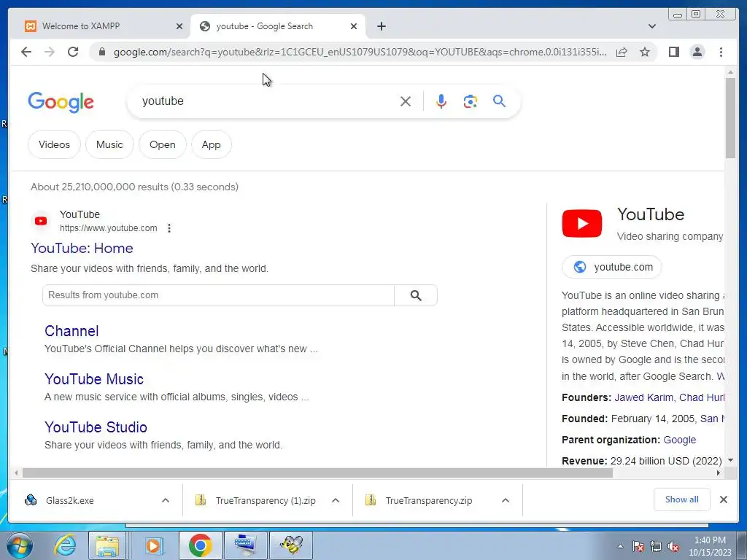
Task: Open the YouTube Studio sitelink
Action: [96, 427]
